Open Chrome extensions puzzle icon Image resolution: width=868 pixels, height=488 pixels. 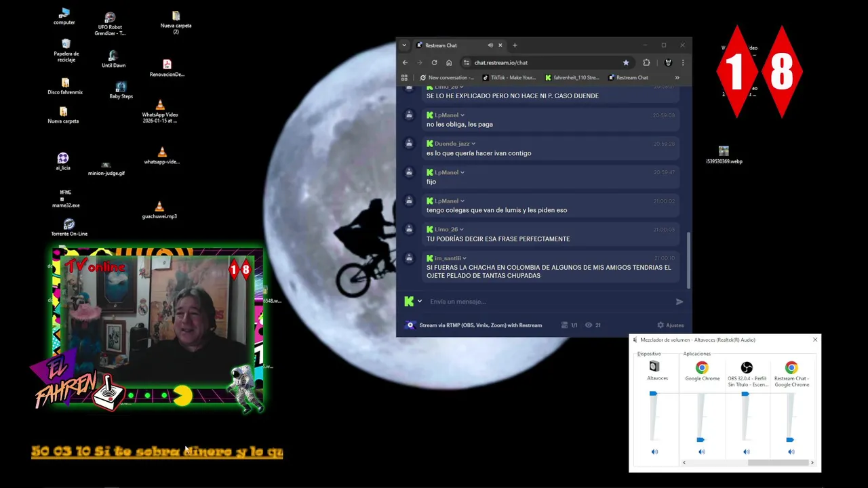click(x=646, y=62)
